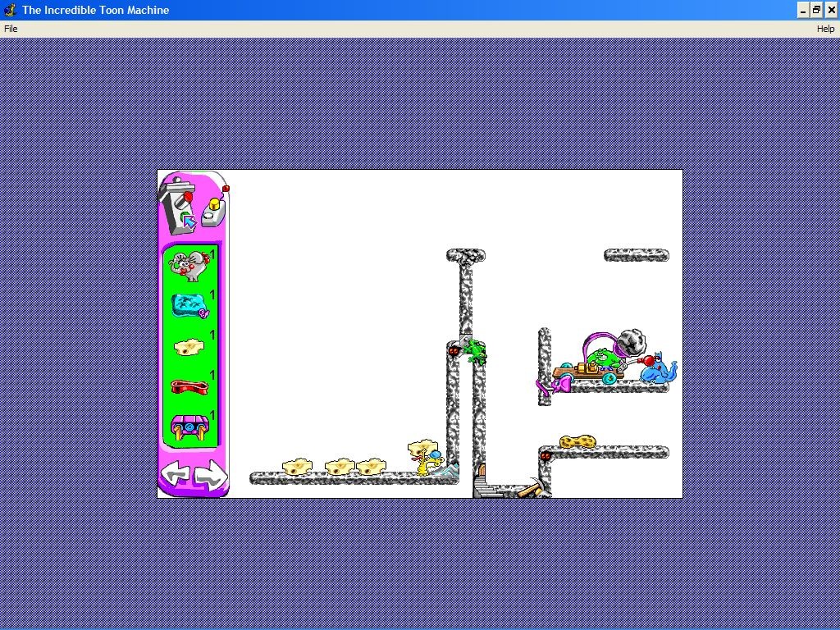Click the arched door above the stairs

(x=481, y=472)
